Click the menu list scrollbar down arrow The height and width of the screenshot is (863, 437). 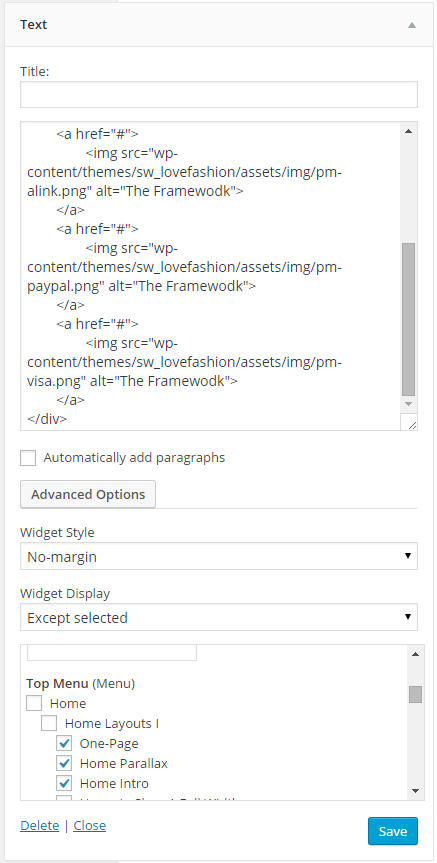point(416,791)
